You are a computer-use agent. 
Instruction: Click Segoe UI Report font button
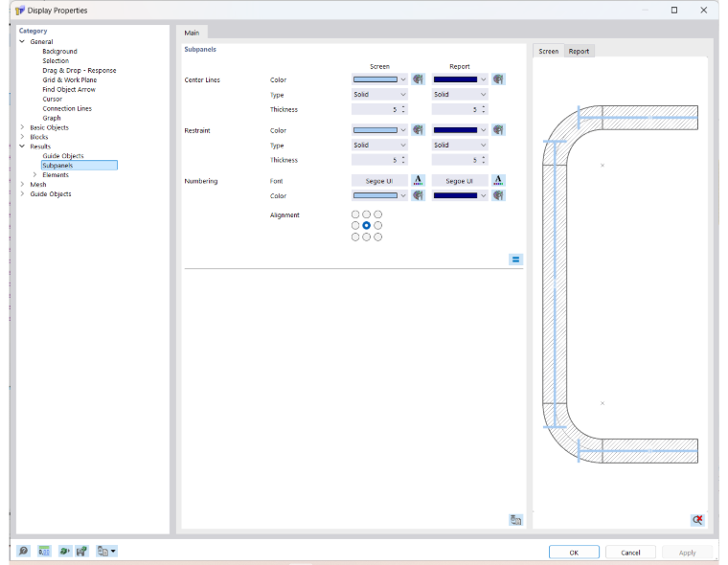pyautogui.click(x=460, y=181)
